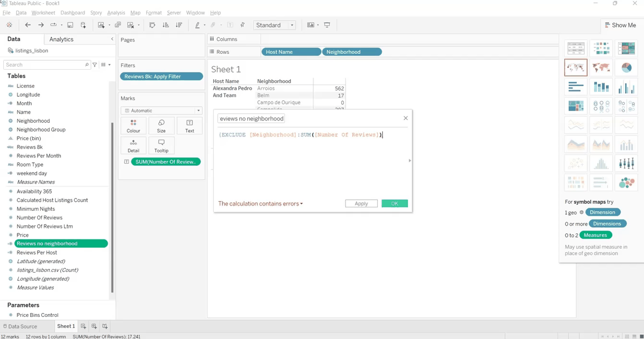Click the OK button in calculation dialog
Viewport: 644px width, 339px height.
pyautogui.click(x=394, y=204)
